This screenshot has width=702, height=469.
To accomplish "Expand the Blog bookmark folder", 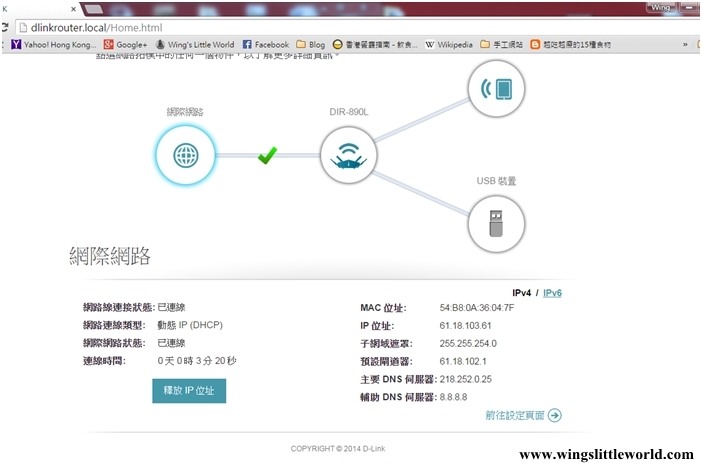I will 311,45.
